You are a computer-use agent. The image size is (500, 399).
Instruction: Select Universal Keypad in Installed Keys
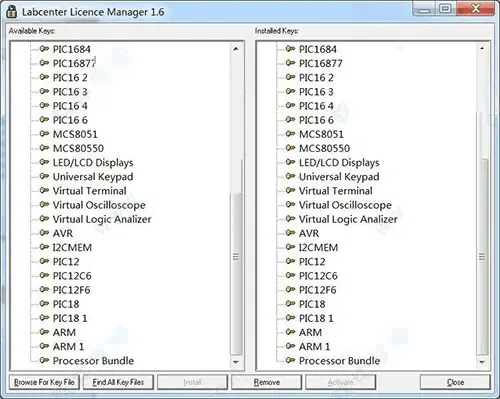tap(339, 177)
